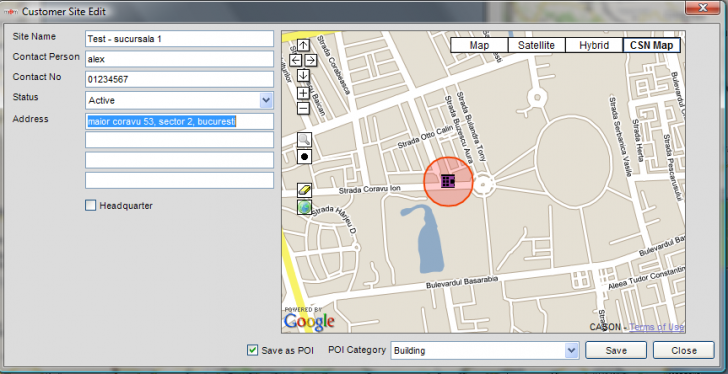Switch to Satellite view
This screenshot has height=374, width=728.
click(x=536, y=45)
